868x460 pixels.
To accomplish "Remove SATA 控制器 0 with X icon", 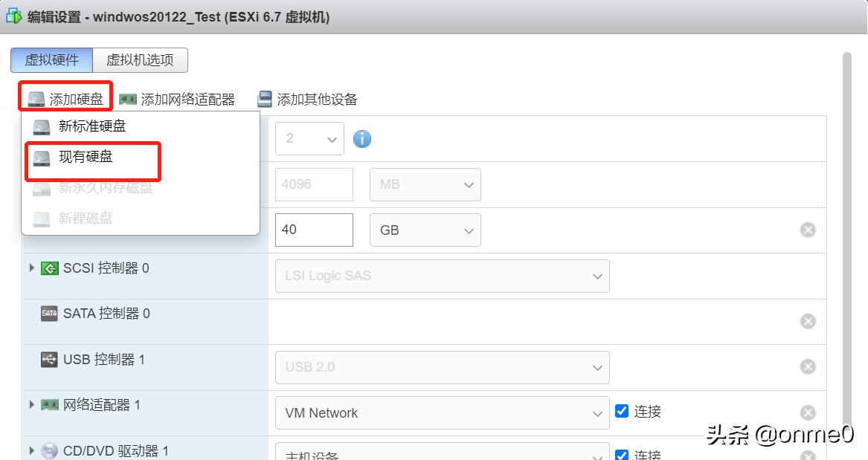I will click(x=808, y=321).
